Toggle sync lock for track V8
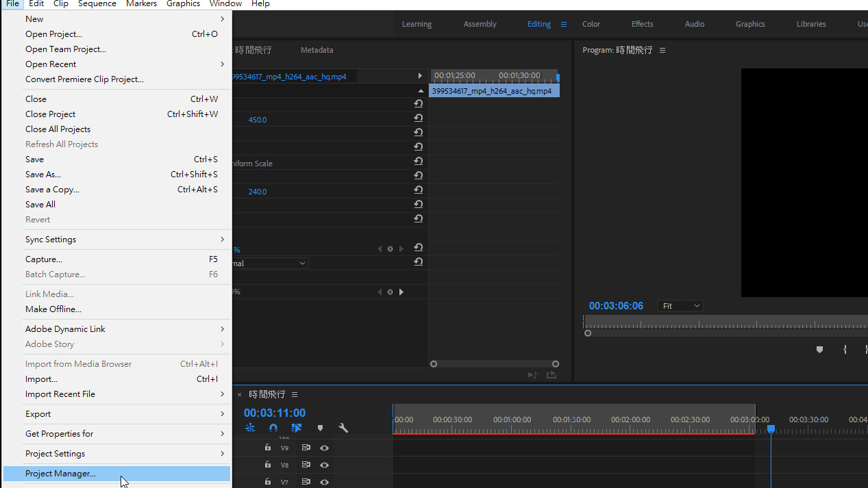Viewport: 868px width, 488px height. (x=306, y=465)
